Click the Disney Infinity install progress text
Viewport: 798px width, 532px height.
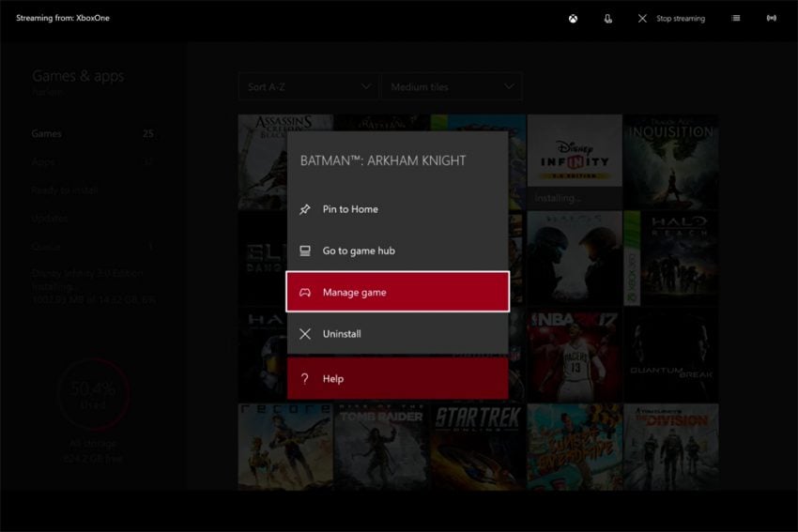pos(93,287)
